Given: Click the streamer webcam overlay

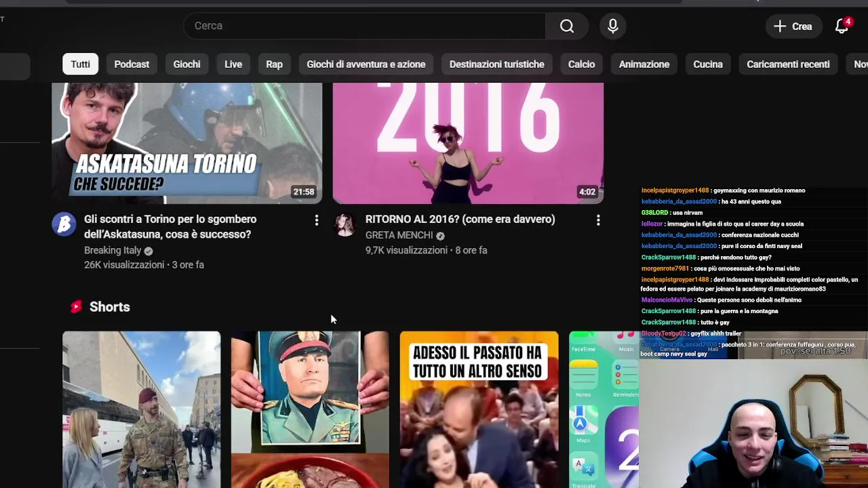Looking at the screenshot, I should (x=753, y=424).
